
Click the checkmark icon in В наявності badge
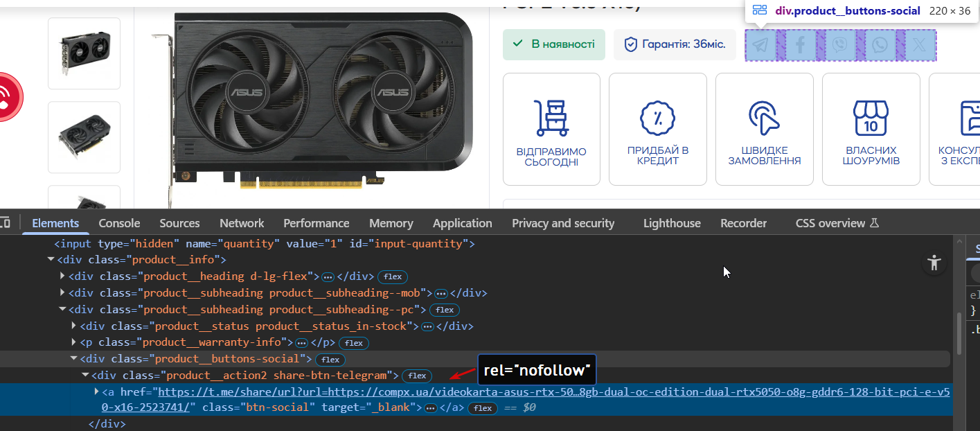tap(517, 44)
